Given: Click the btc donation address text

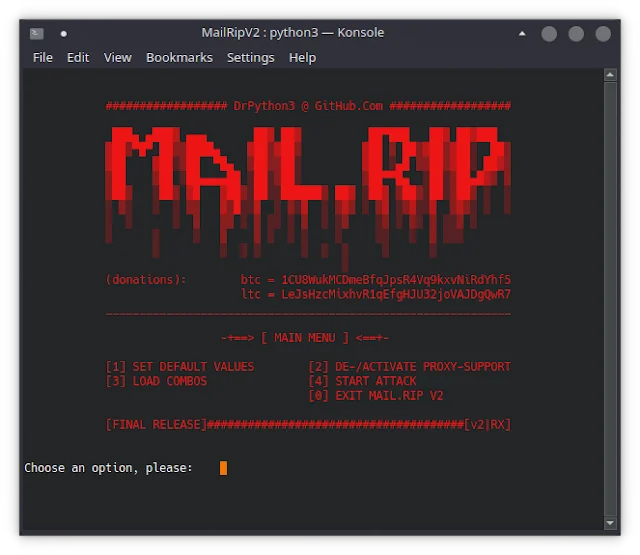Looking at the screenshot, I should click(x=396, y=280).
